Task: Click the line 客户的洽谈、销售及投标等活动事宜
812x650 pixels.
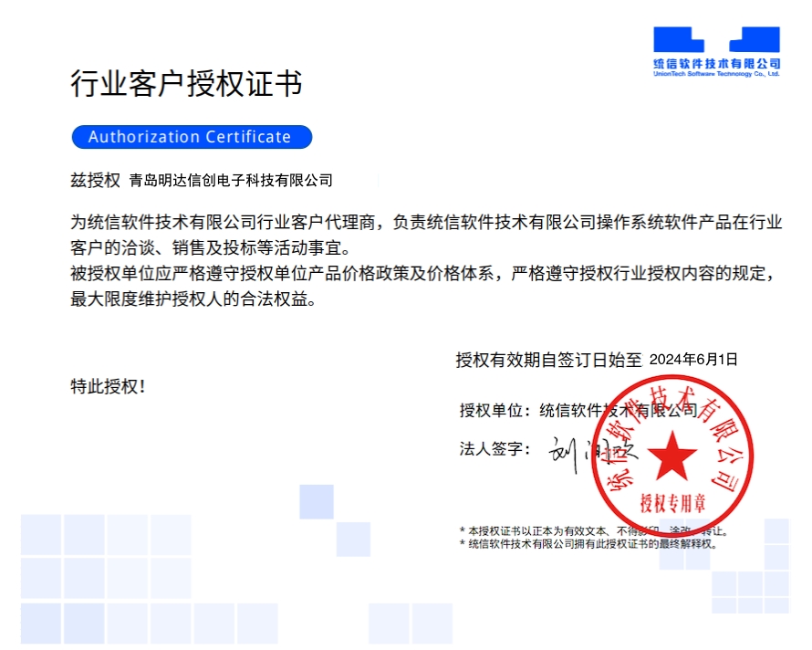Action: (211, 247)
